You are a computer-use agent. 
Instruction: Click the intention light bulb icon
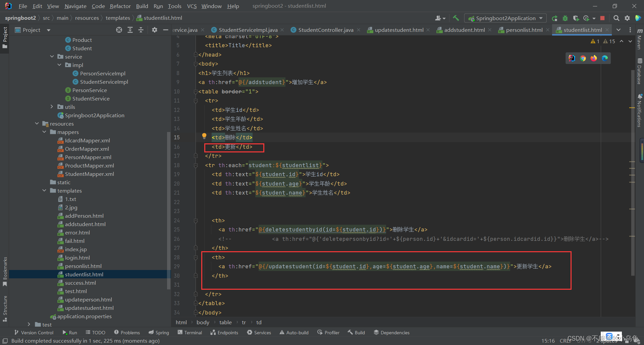click(x=204, y=136)
